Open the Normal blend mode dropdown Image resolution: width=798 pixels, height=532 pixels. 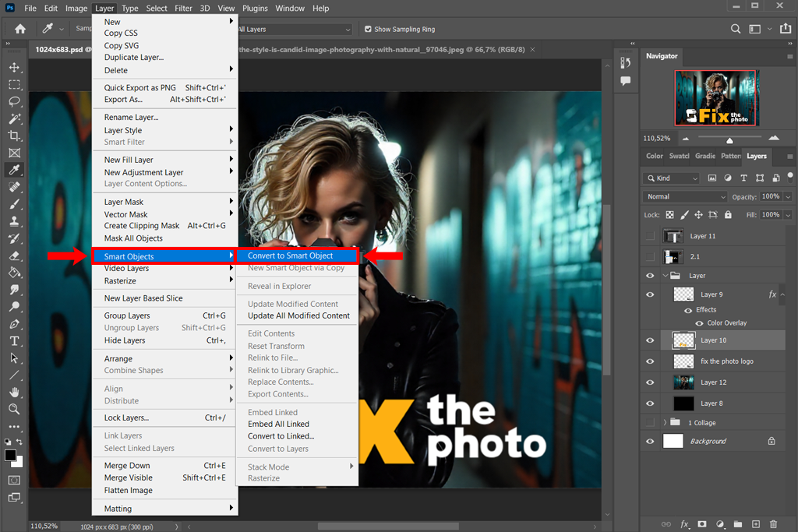[685, 197]
